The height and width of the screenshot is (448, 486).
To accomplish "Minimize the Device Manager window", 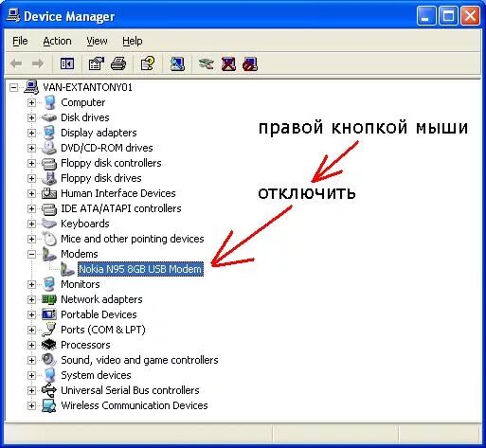I will pos(426,16).
